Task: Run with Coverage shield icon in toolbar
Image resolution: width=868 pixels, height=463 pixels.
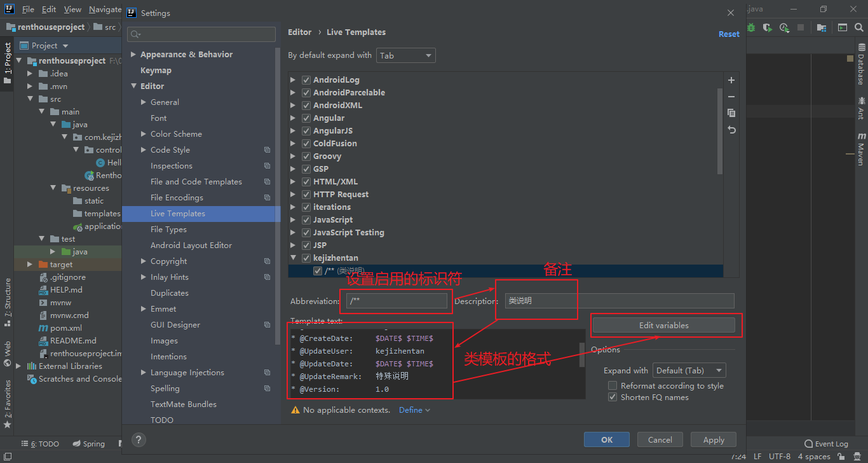Action: tap(768, 27)
